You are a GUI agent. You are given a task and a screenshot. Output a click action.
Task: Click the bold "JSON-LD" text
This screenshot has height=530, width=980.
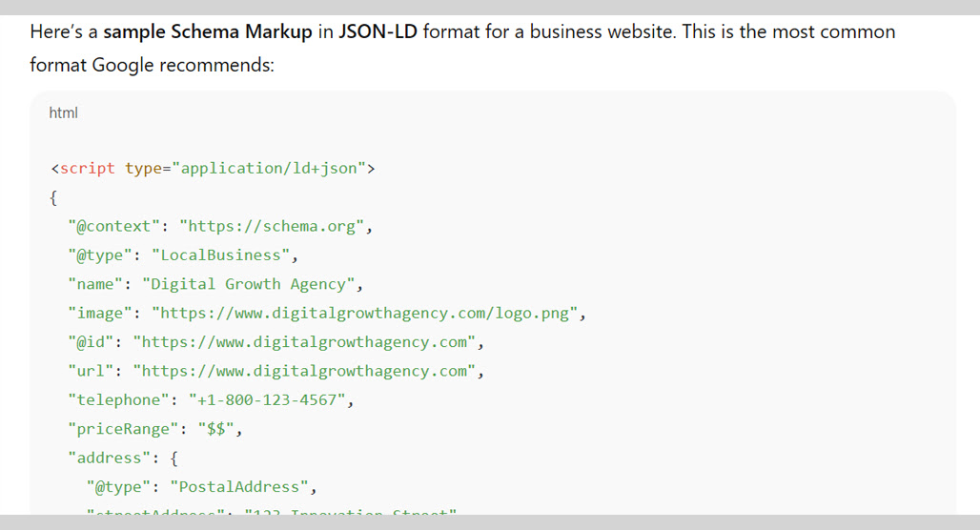(x=378, y=31)
